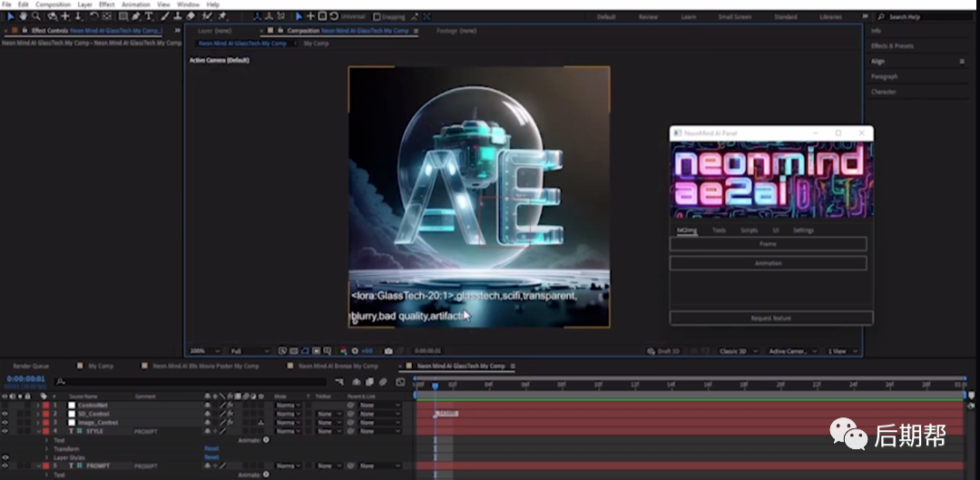Open the Full resolution dropdown
980x480 pixels.
(250, 351)
